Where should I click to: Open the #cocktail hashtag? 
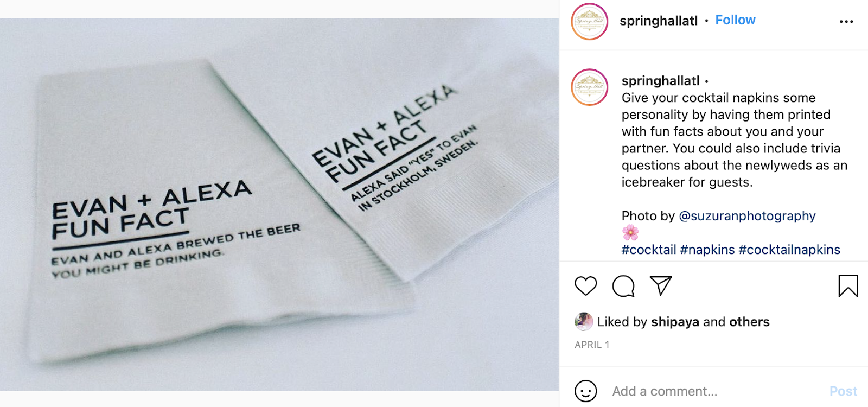point(649,250)
